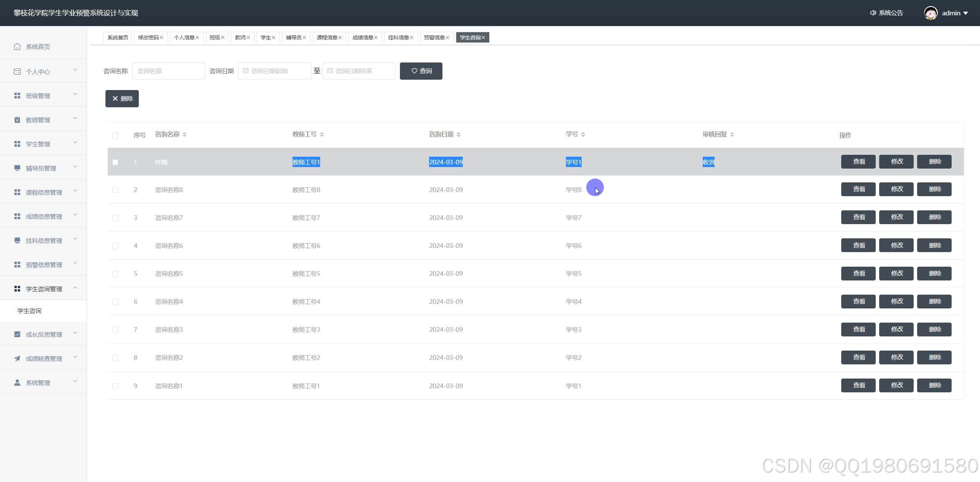Click the 成长反思管理 chart icon
This screenshot has width=980, height=482.
[x=17, y=334]
